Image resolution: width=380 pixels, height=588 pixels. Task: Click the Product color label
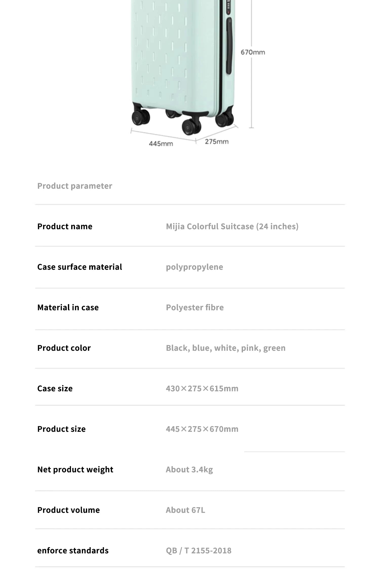[64, 348]
